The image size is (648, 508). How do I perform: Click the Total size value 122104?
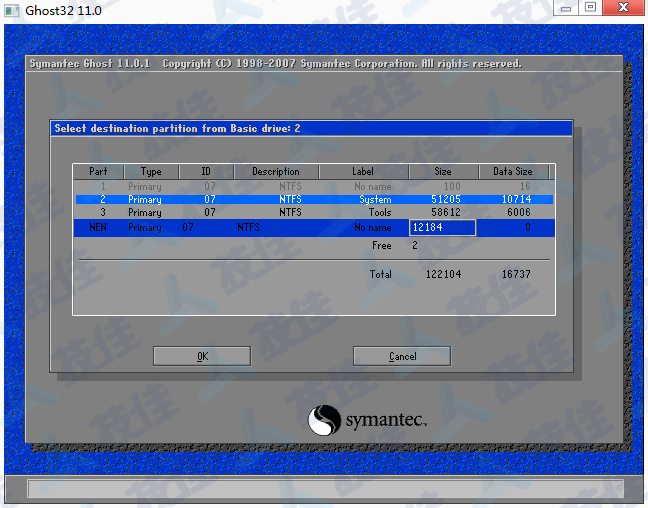coord(443,274)
